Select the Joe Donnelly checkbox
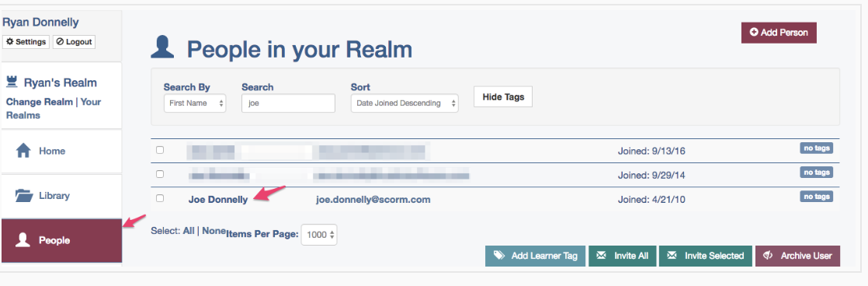The image size is (868, 286). click(x=160, y=198)
